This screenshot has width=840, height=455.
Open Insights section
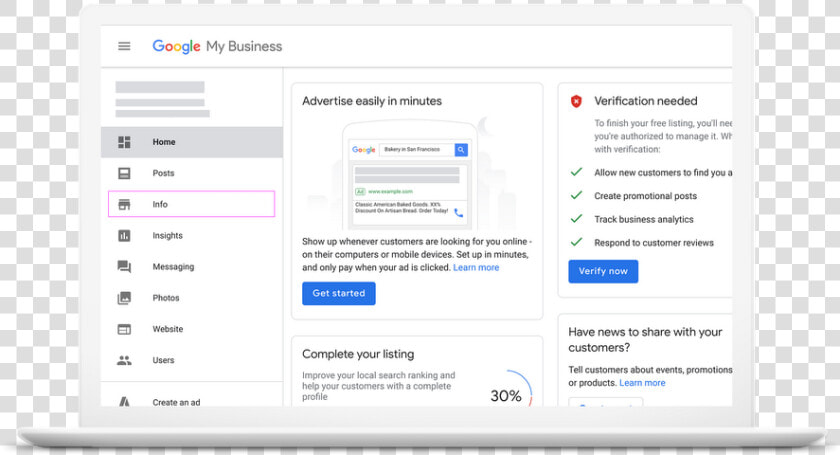pyautogui.click(x=192, y=235)
